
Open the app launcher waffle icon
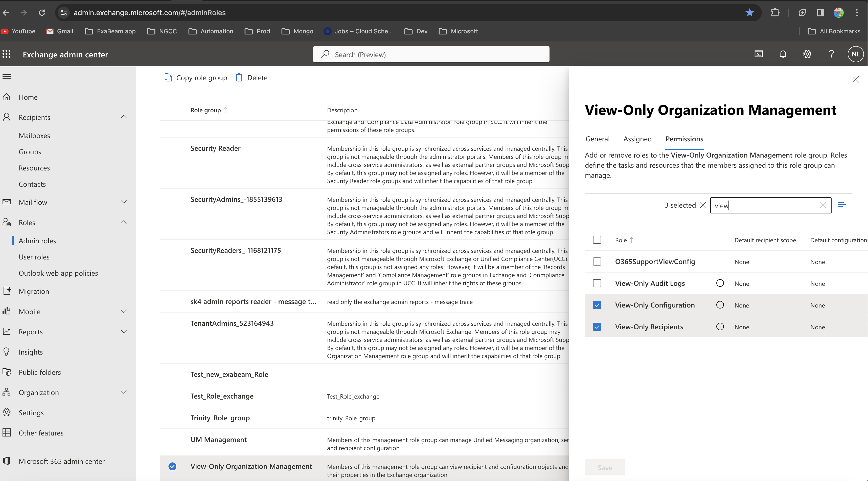tap(6, 54)
